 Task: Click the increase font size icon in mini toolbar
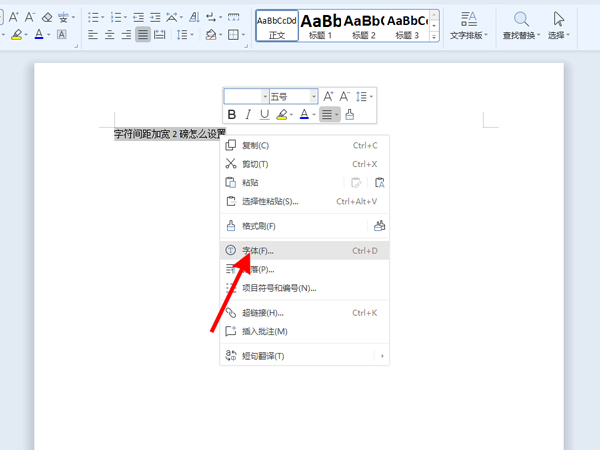coord(328,96)
